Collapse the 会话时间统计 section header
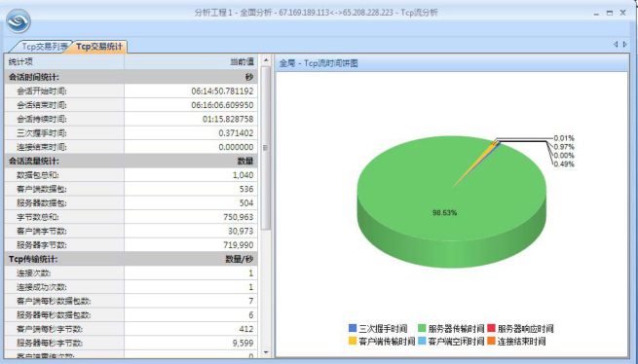The image size is (638, 364). point(131,77)
